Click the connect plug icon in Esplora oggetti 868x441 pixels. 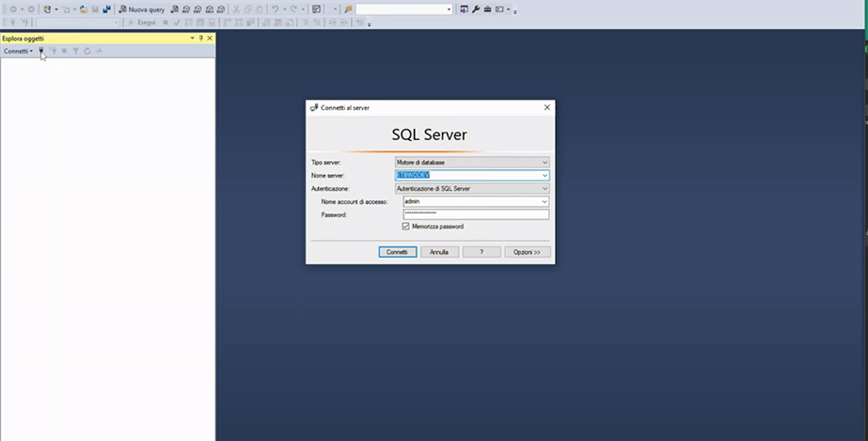[41, 51]
